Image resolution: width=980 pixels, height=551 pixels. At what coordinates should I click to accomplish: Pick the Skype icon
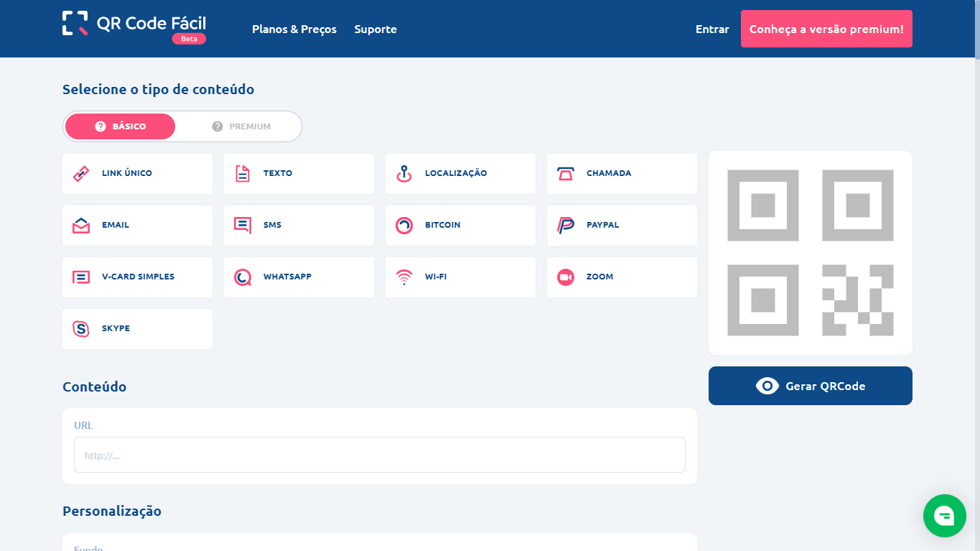(81, 329)
